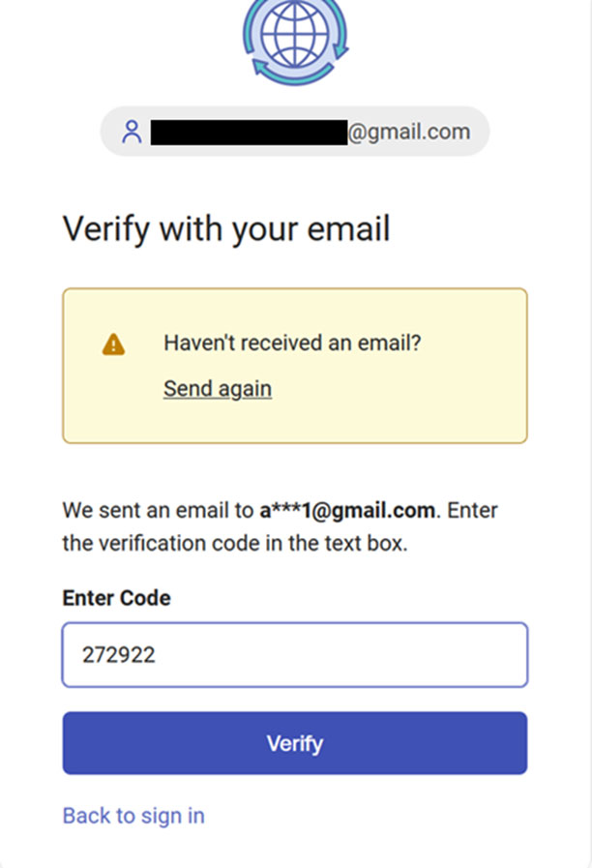The image size is (592, 868).
Task: Click the Enter Code field label
Action: 116,598
